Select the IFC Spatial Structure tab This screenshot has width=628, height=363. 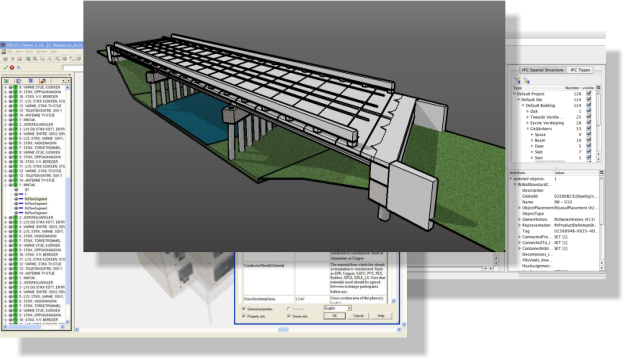pos(543,70)
